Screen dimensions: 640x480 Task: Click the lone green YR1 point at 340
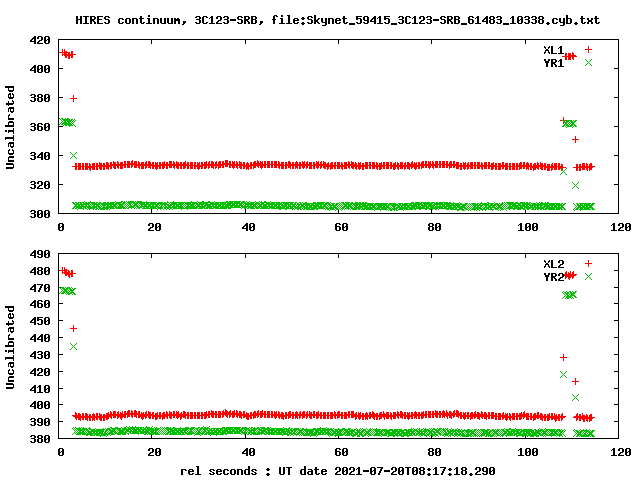click(x=73, y=156)
